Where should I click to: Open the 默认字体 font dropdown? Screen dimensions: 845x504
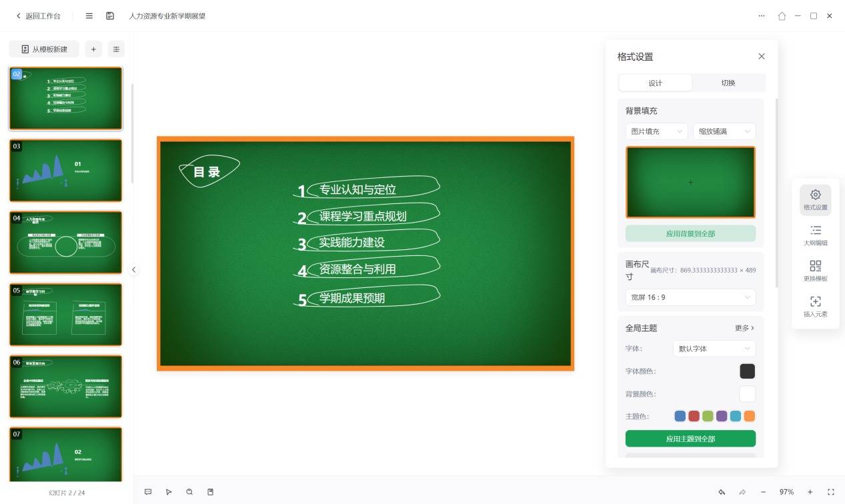coord(714,349)
